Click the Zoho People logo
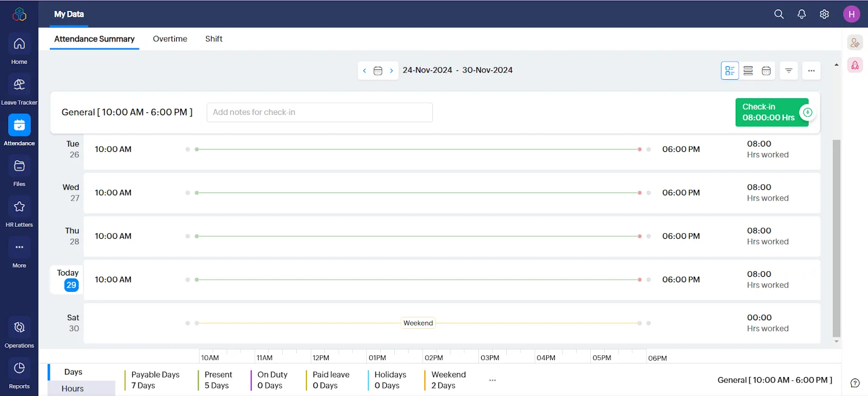Viewport: 868px width, 396px height. coord(20,14)
